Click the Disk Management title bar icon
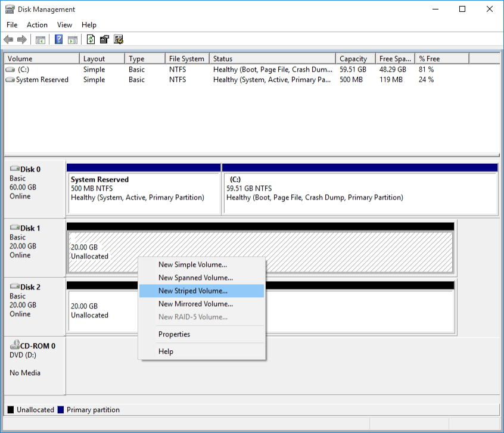The width and height of the screenshot is (504, 433). click(x=10, y=10)
